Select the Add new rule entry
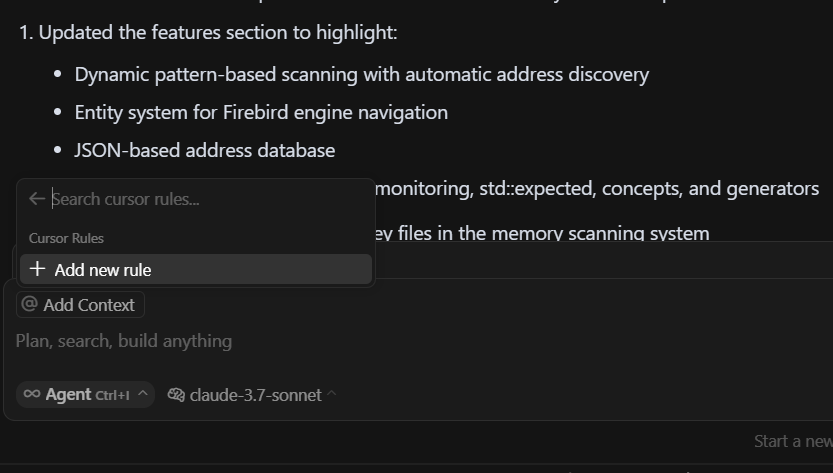Screen dimensions: 833x473 click(196, 269)
